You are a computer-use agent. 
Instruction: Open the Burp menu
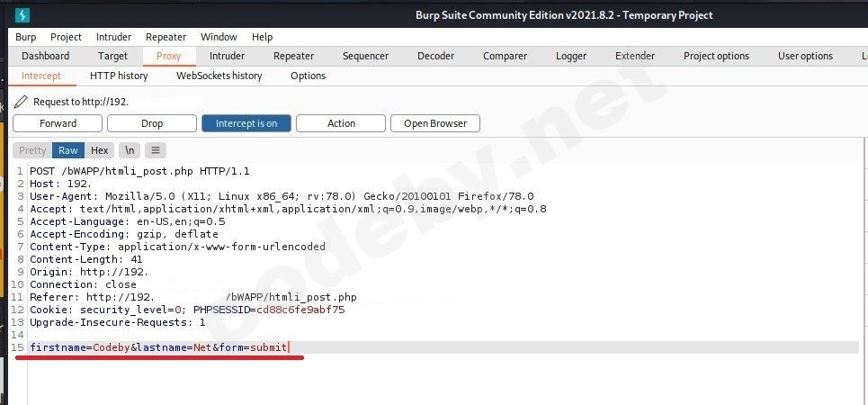pos(25,37)
